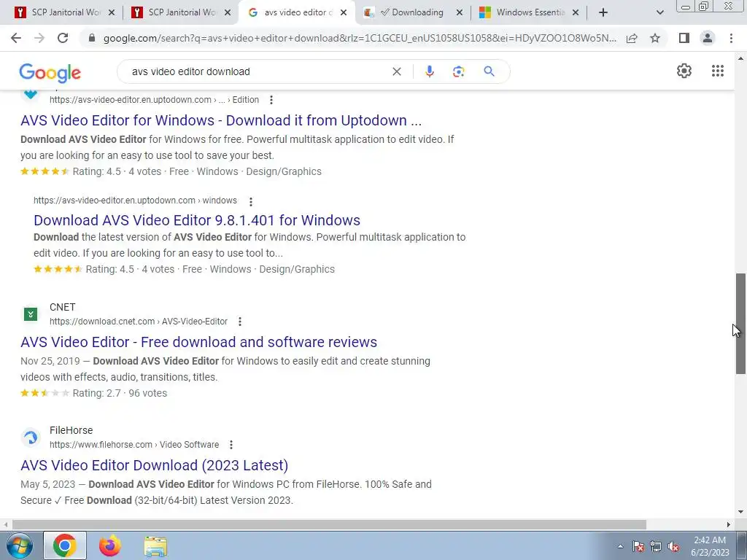Close the avs video editor tab
The image size is (747, 560).
click(x=344, y=12)
